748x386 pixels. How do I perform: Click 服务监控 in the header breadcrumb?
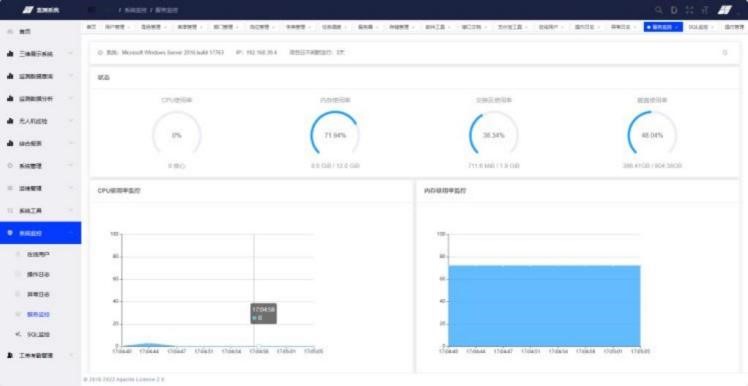point(166,10)
